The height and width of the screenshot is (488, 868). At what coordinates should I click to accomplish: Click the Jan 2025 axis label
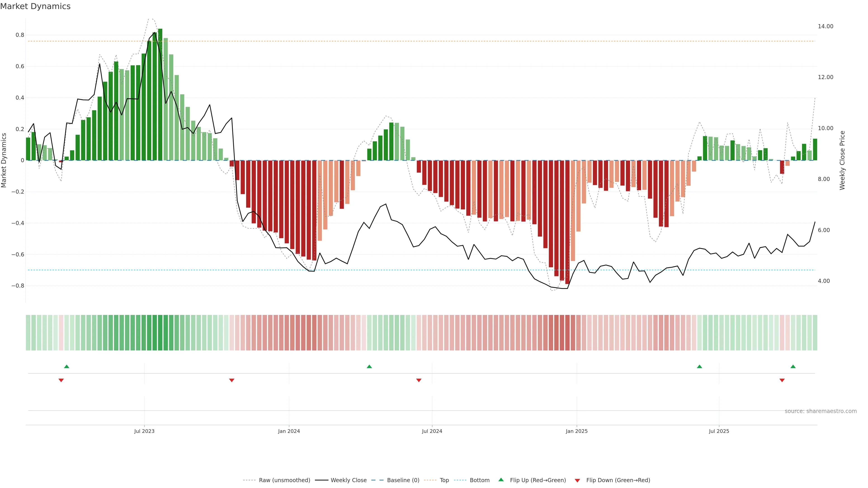point(577,431)
